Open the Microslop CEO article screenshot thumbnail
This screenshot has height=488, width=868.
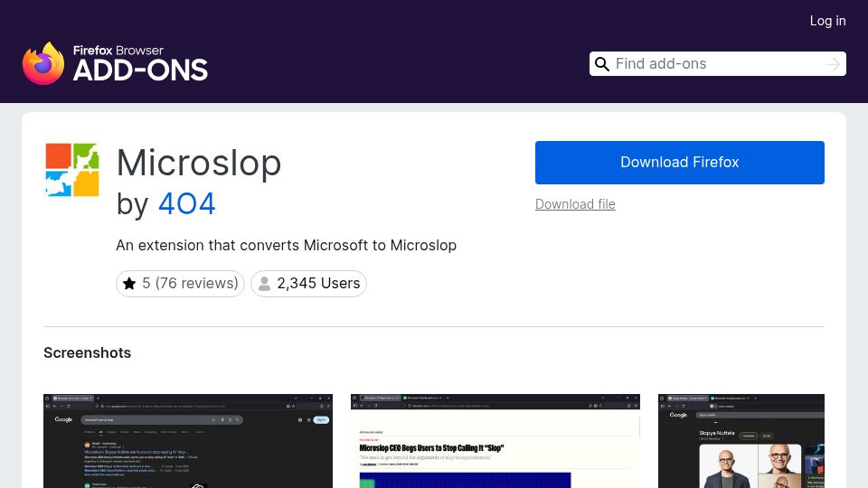[x=495, y=441]
